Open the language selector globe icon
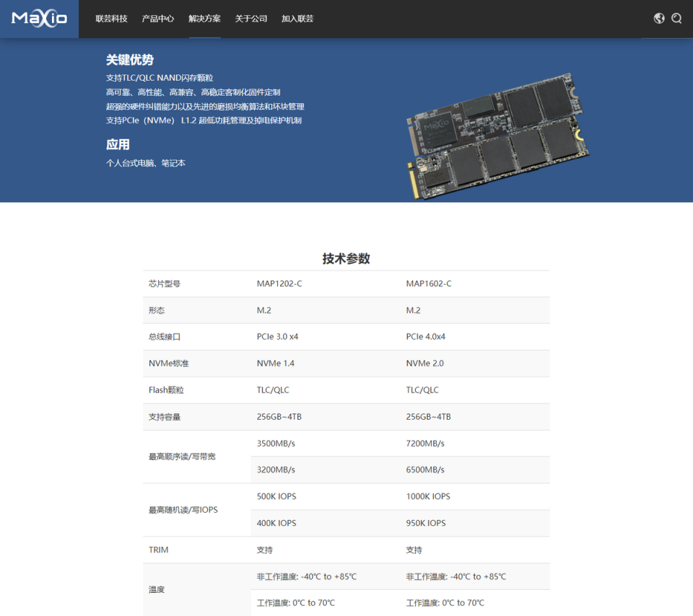This screenshot has width=693, height=616. click(658, 18)
